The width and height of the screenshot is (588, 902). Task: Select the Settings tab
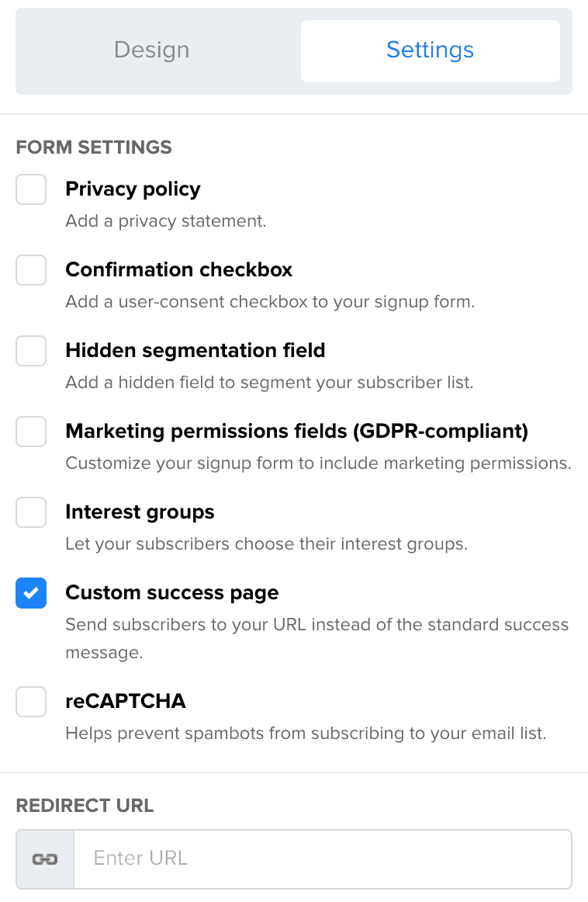point(430,50)
